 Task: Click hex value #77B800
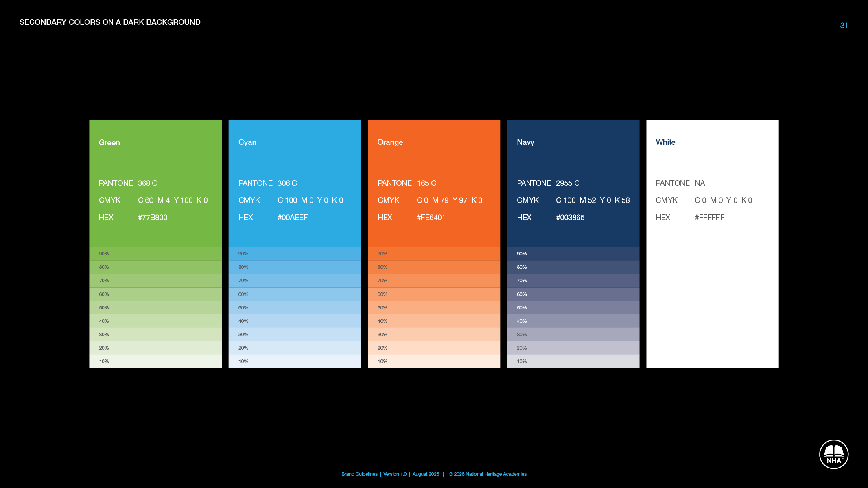(153, 218)
